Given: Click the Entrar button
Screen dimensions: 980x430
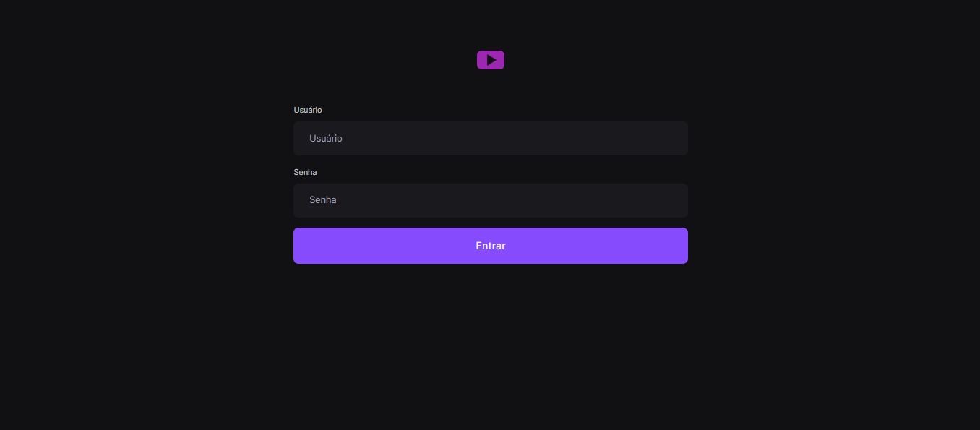Looking at the screenshot, I should click(x=490, y=246).
